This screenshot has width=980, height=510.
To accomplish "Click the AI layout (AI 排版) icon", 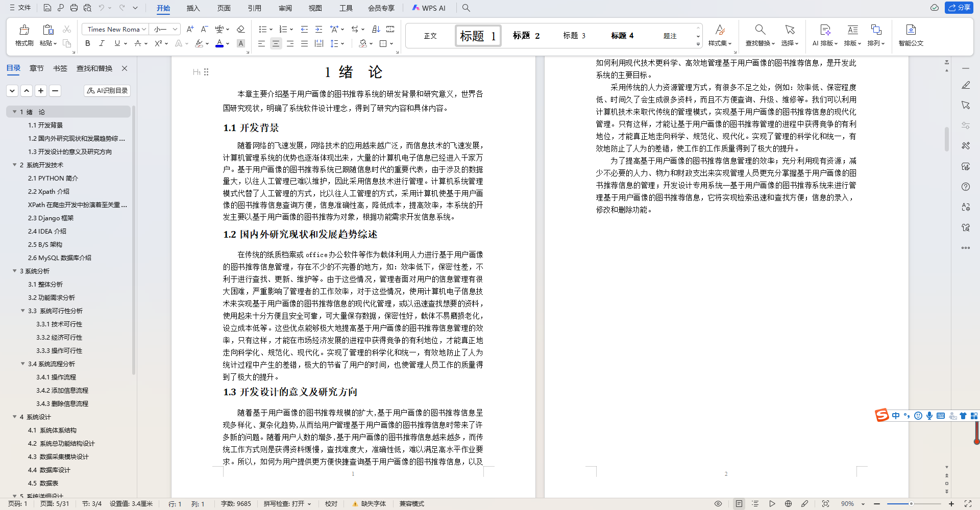I will (825, 30).
